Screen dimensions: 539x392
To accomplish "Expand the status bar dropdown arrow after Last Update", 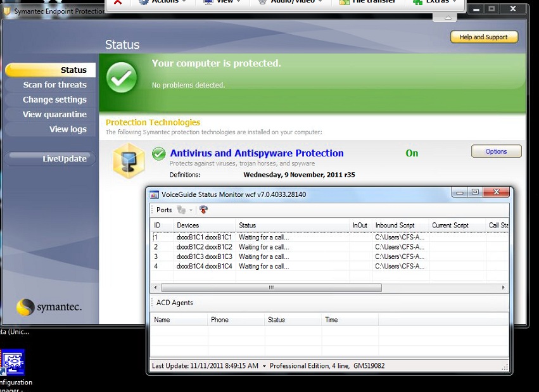I will pos(264,366).
